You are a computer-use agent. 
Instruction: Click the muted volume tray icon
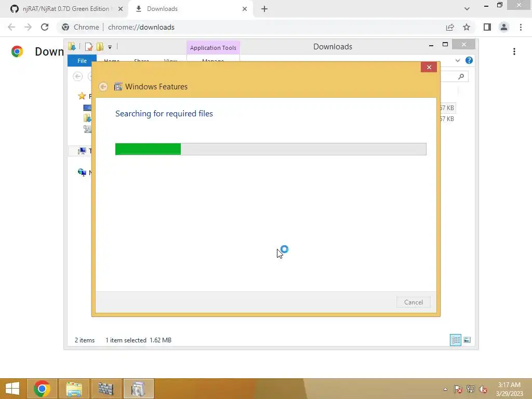(x=483, y=389)
